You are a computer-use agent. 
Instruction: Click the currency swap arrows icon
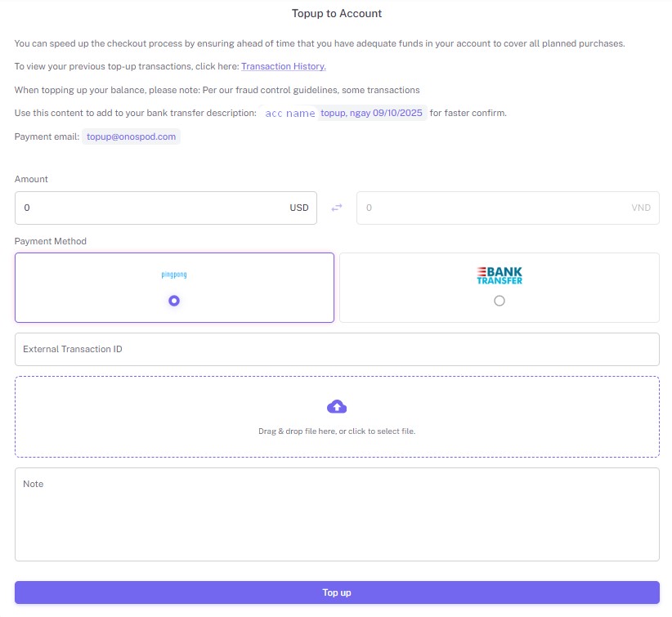(x=336, y=208)
